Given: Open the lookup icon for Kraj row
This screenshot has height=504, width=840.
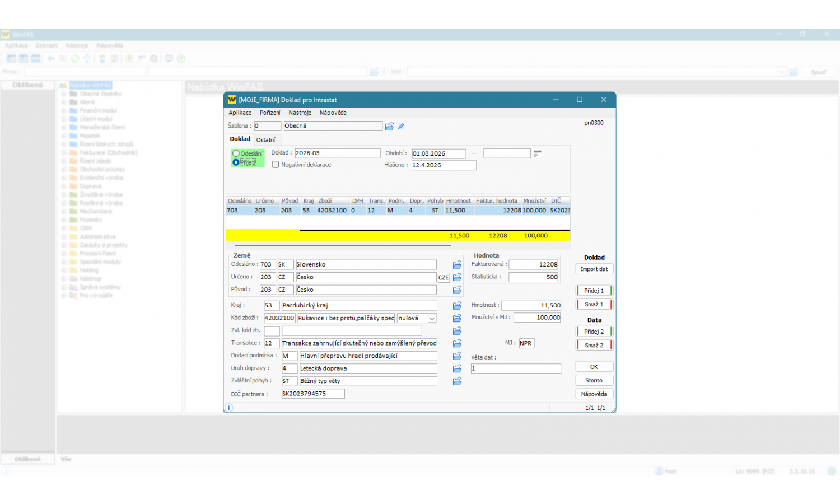Looking at the screenshot, I should 457,306.
